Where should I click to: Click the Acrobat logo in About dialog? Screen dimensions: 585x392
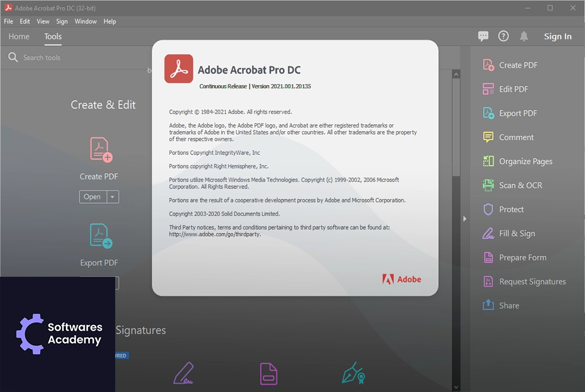point(178,68)
